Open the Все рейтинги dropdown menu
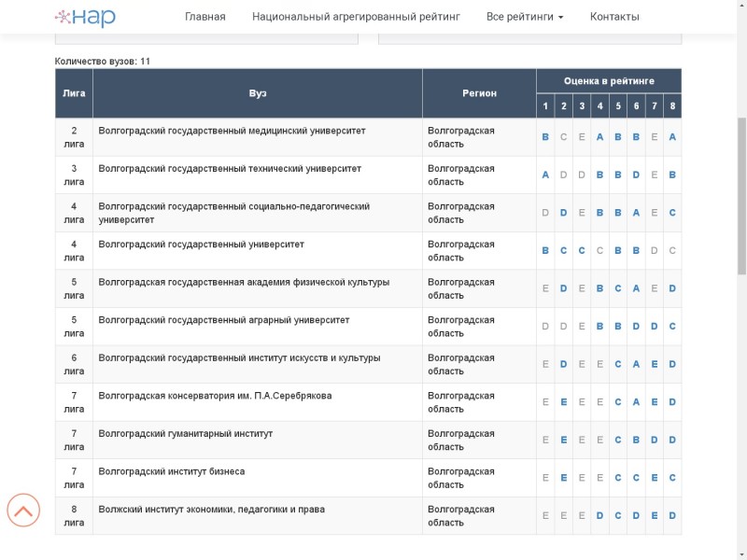Image resolution: width=747 pixels, height=560 pixels. 524,17
